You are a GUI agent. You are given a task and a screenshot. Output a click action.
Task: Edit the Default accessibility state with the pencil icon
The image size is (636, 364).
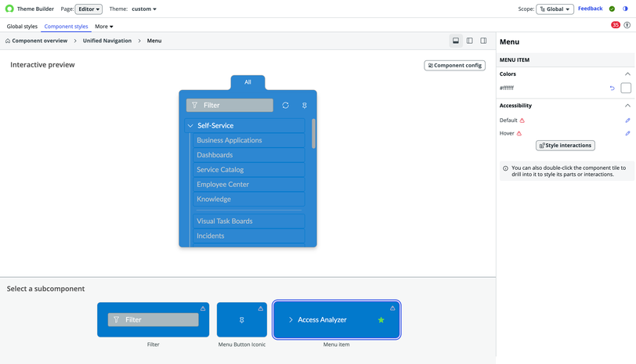tap(627, 121)
